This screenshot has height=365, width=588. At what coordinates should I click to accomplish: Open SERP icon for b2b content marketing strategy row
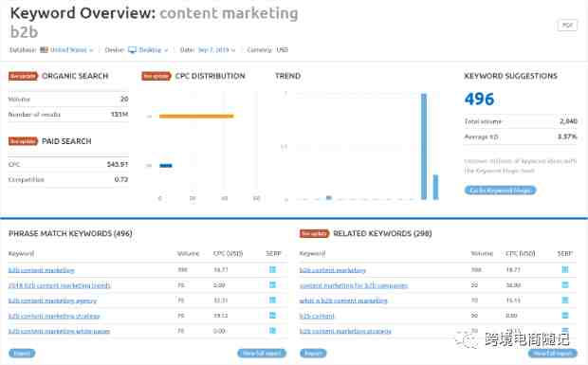(272, 316)
